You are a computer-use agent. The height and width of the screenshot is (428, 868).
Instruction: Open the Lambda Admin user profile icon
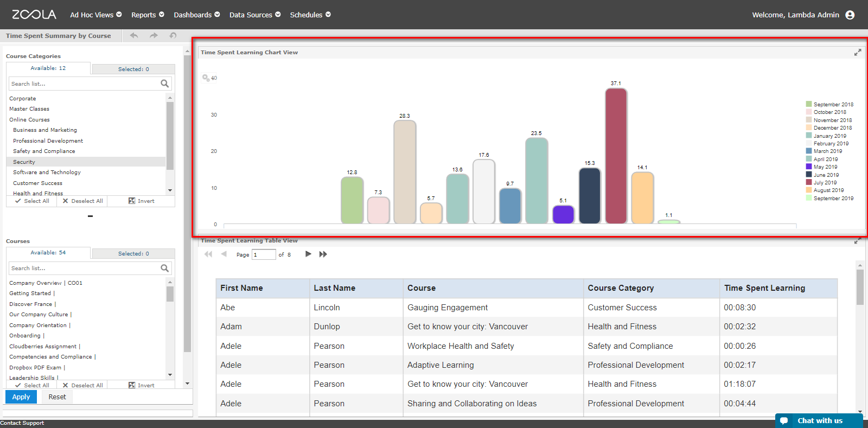850,15
